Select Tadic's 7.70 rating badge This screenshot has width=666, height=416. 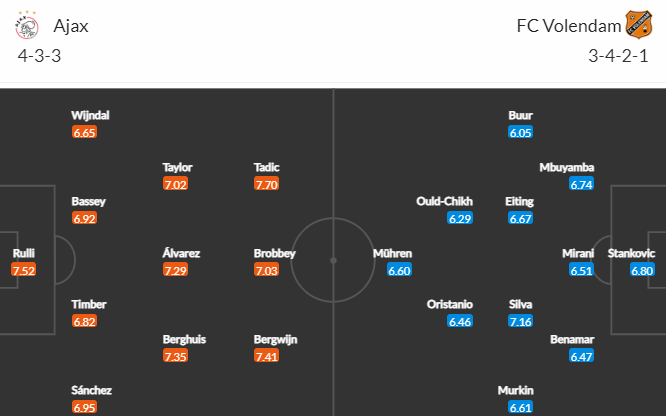coord(266,184)
